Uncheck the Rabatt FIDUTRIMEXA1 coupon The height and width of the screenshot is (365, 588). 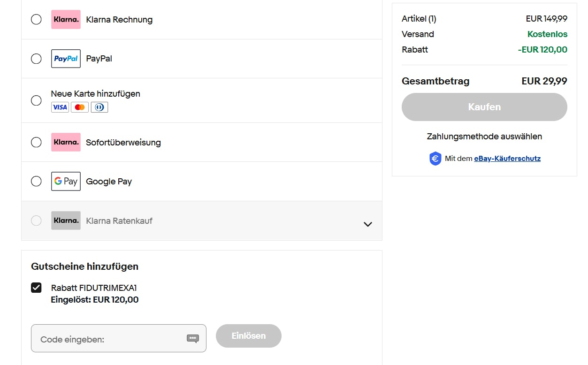click(36, 287)
